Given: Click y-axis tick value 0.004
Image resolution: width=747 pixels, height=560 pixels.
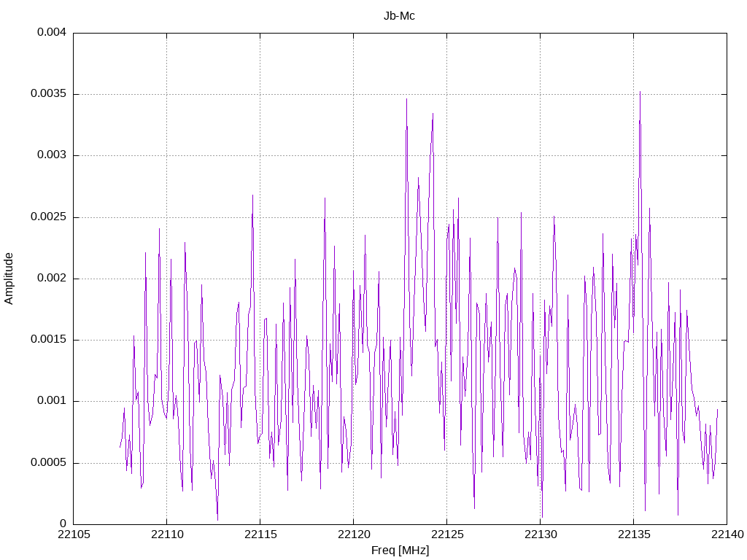Looking at the screenshot, I should (52, 32).
